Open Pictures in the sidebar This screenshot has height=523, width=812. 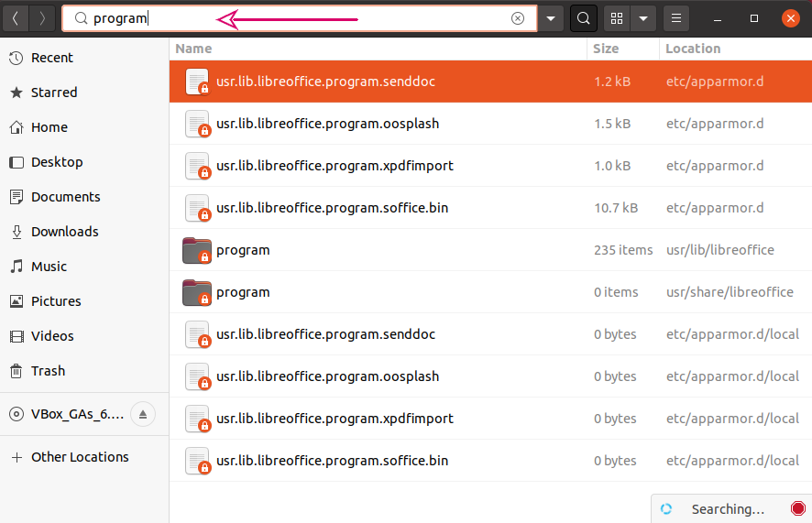coord(84,301)
